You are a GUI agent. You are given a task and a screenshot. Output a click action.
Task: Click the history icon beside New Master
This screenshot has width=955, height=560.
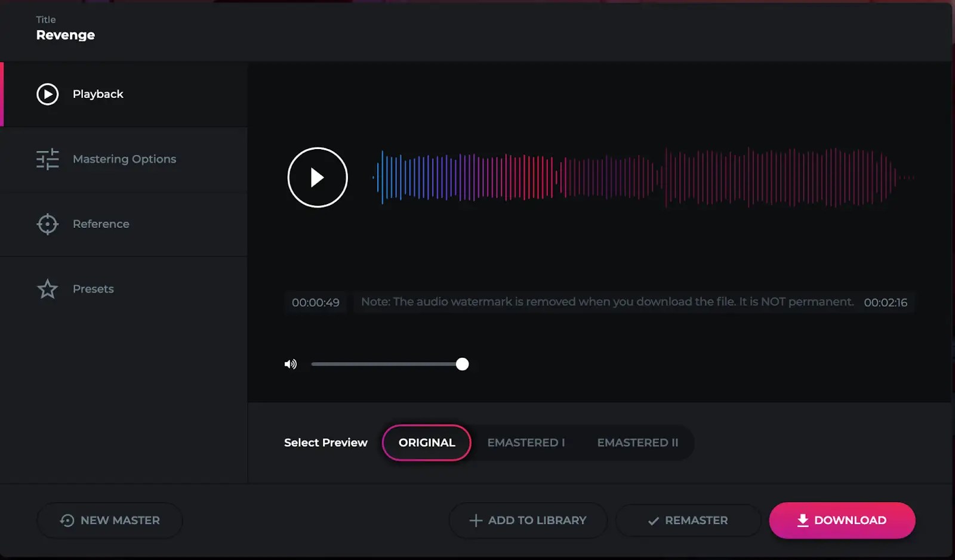(x=66, y=520)
